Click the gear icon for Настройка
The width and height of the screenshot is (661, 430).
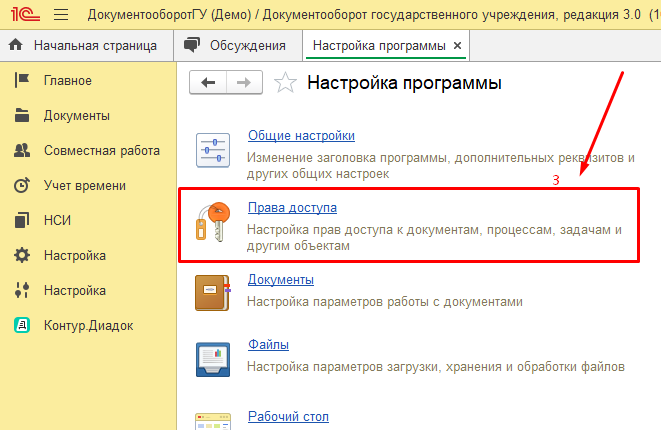point(22,255)
